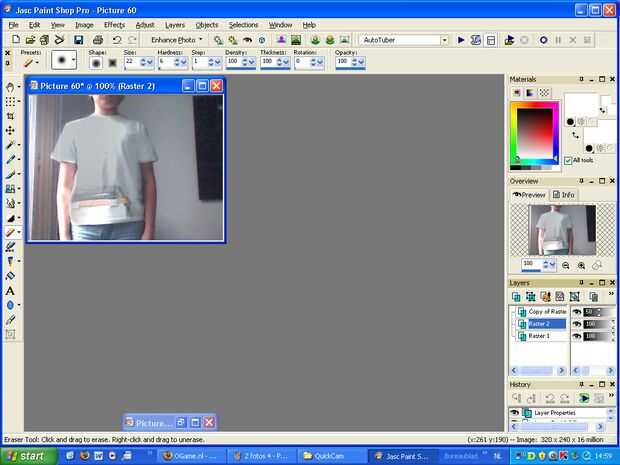
Task: Click the Windows Start button
Action: pyautogui.click(x=24, y=456)
